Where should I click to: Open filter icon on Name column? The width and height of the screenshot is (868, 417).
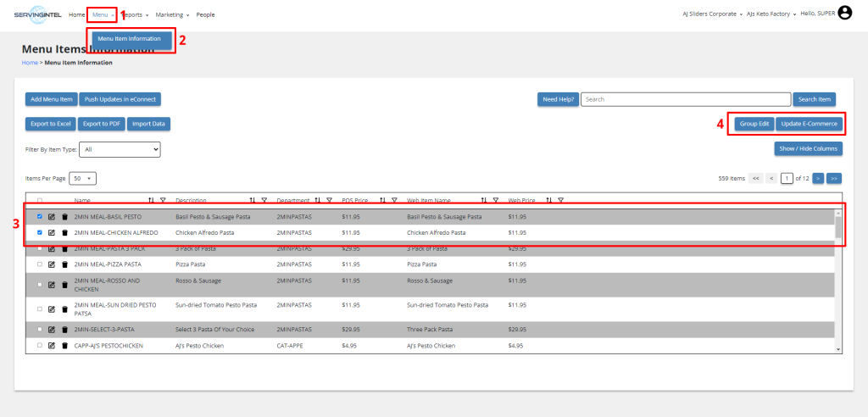pos(163,200)
